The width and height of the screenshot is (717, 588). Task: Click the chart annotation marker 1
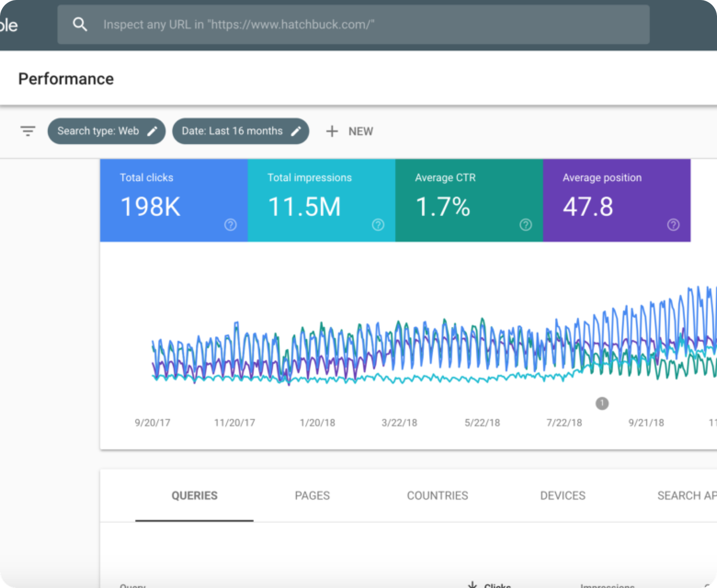point(602,403)
